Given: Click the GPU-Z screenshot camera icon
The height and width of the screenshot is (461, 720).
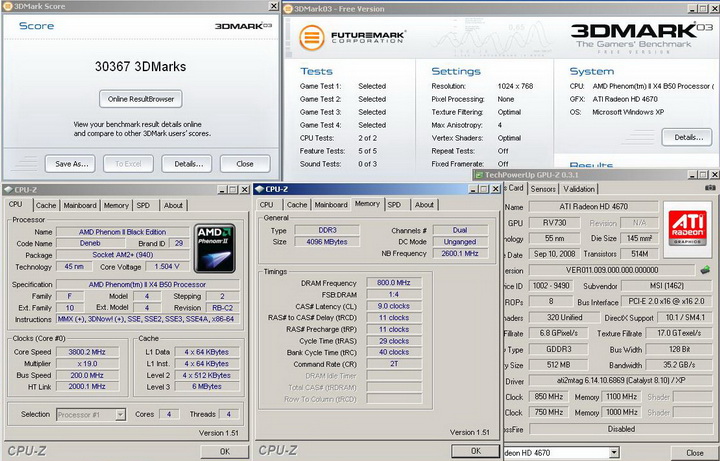Looking at the screenshot, I should click(710, 188).
